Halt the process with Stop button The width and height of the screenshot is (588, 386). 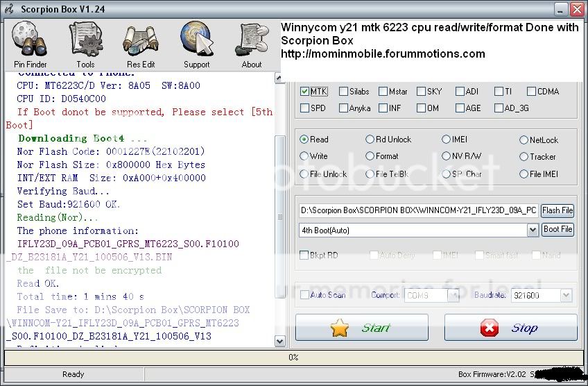[x=511, y=328]
